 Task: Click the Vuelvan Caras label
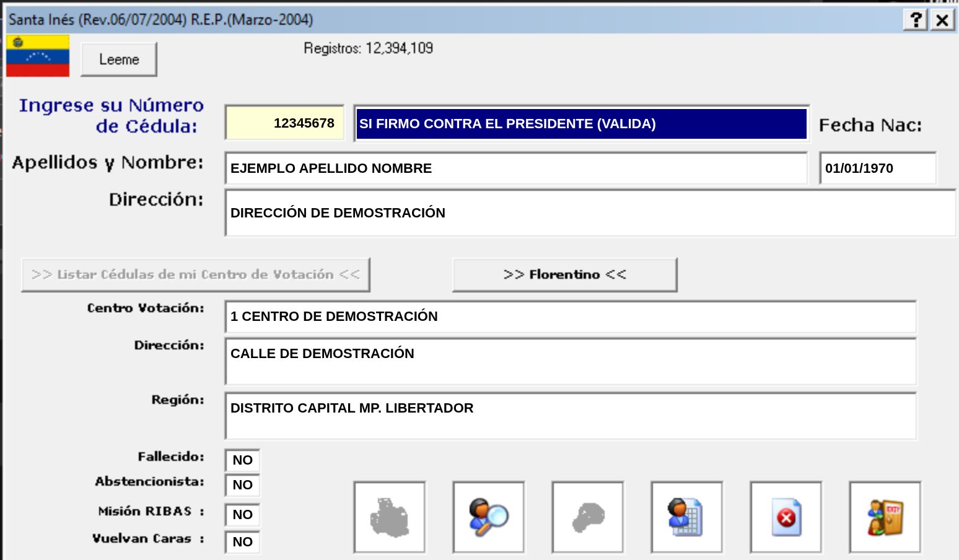click(x=148, y=538)
